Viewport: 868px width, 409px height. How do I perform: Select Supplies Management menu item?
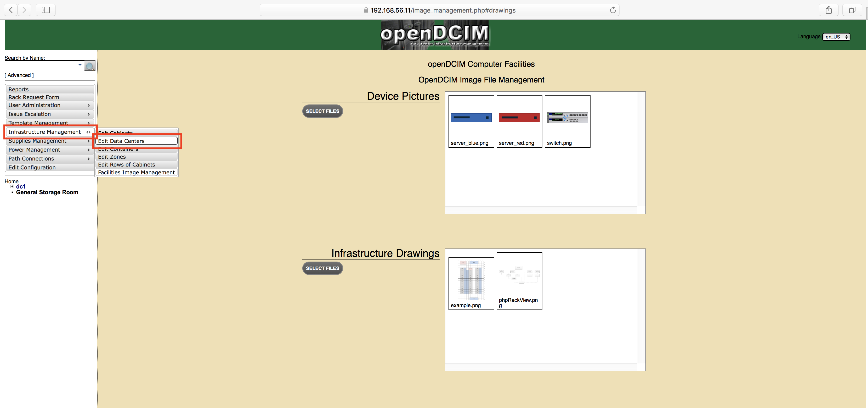[50, 141]
